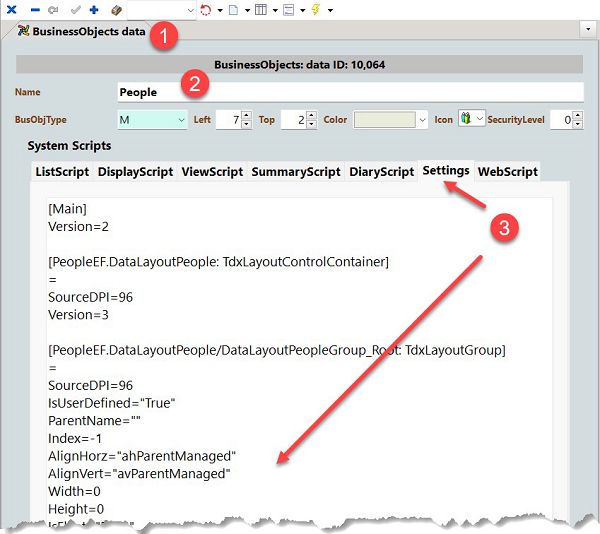This screenshot has height=534, width=600.
Task: Switch to the WebScript tab
Action: click(507, 172)
